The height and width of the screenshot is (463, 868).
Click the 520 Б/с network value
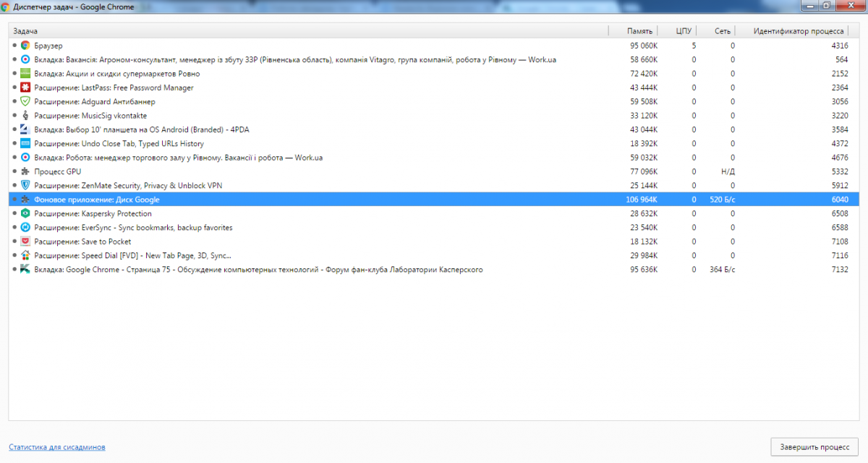(x=722, y=200)
